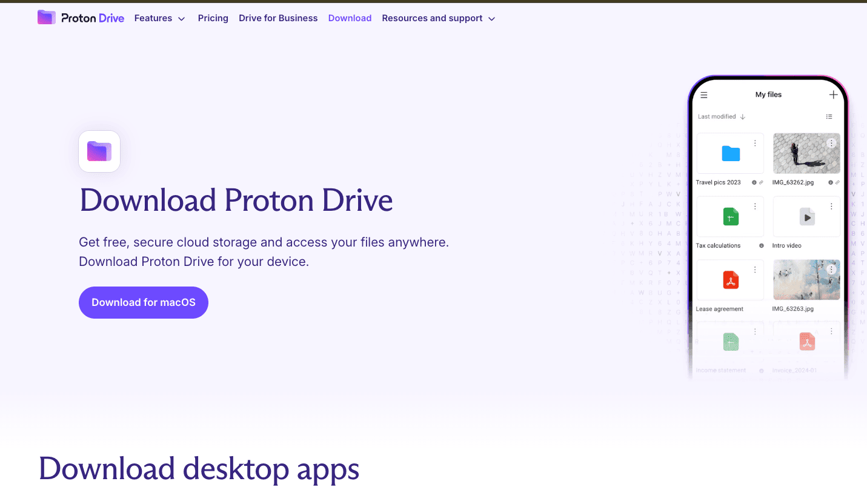The width and height of the screenshot is (867, 504).
Task: Tap the plus icon to add a file
Action: [834, 94]
